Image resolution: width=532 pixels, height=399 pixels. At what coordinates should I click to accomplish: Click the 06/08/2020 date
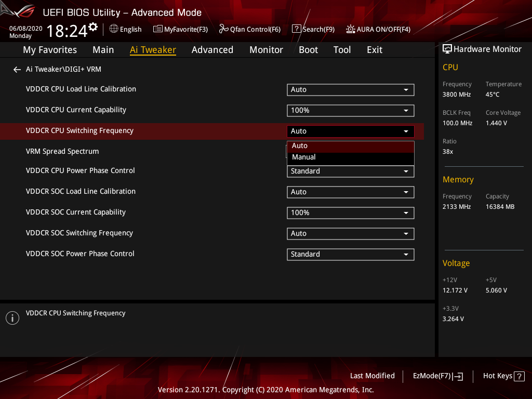coord(26,29)
